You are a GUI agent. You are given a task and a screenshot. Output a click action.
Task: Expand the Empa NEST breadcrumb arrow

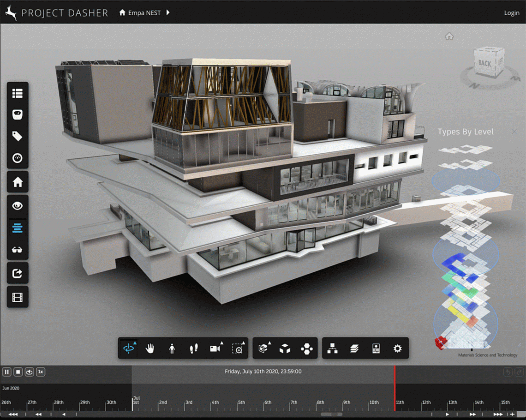[x=167, y=12]
